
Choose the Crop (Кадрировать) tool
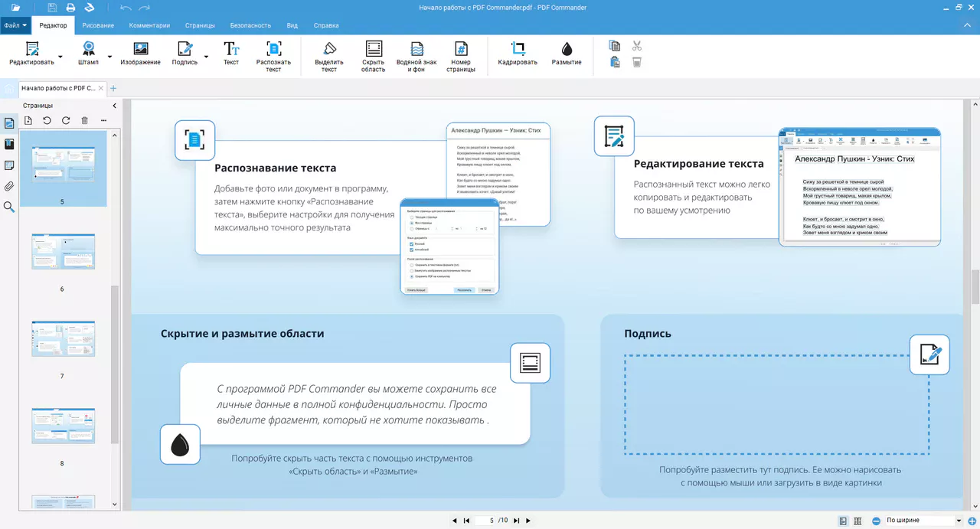(x=518, y=54)
